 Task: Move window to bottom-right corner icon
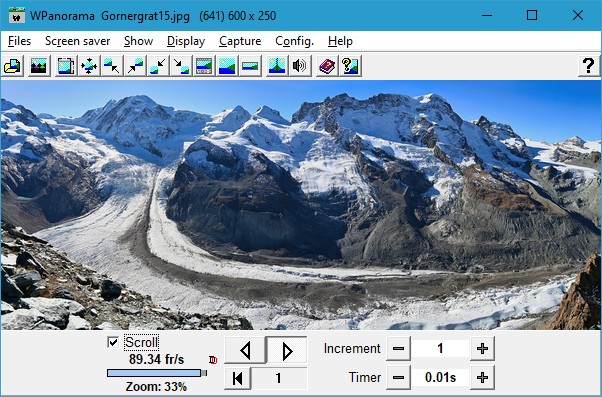(181, 66)
